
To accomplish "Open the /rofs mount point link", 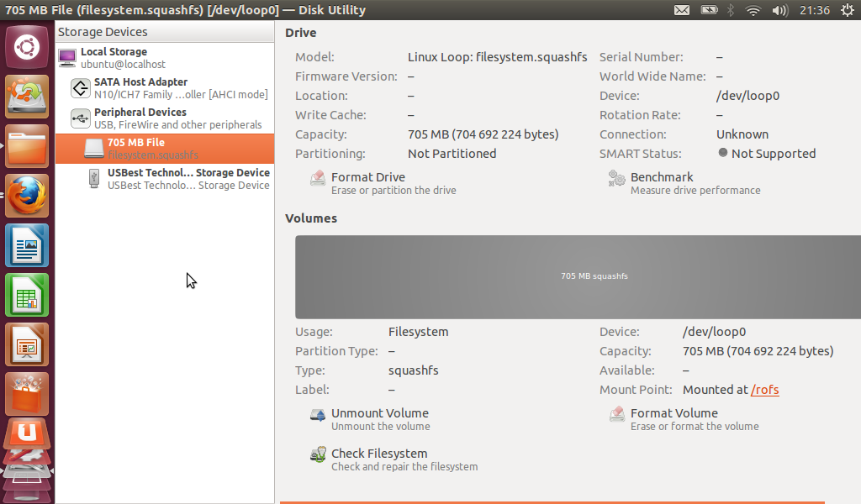I will pos(764,390).
